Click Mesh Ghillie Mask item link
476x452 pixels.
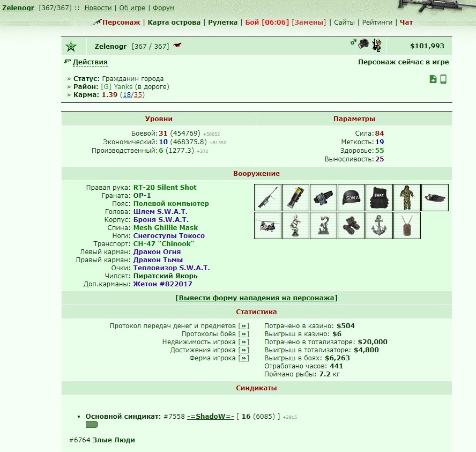click(x=166, y=228)
